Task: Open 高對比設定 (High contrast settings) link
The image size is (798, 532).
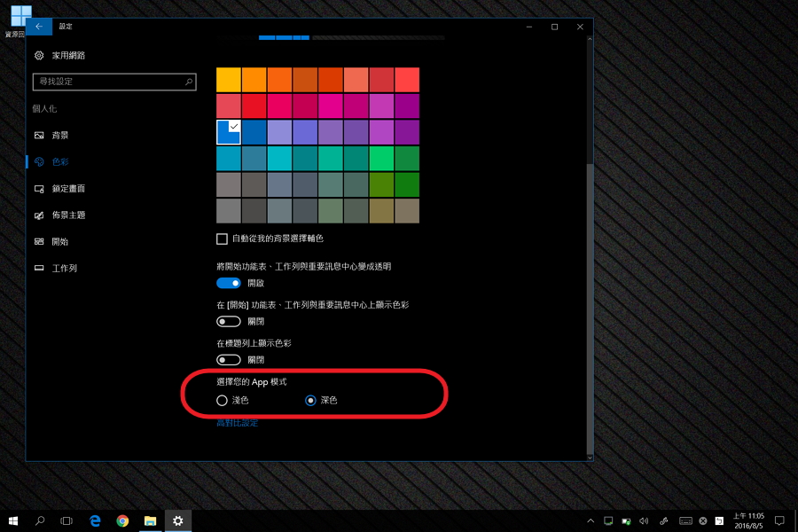Action: click(x=236, y=422)
